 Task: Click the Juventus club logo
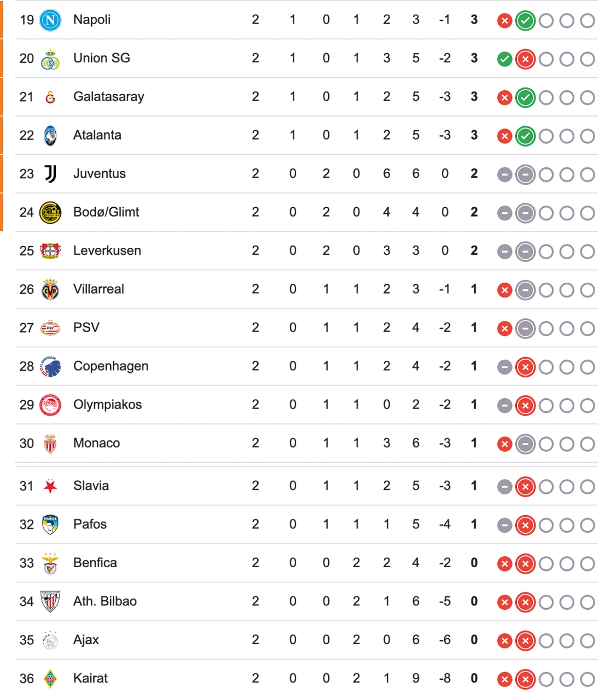click(x=50, y=174)
